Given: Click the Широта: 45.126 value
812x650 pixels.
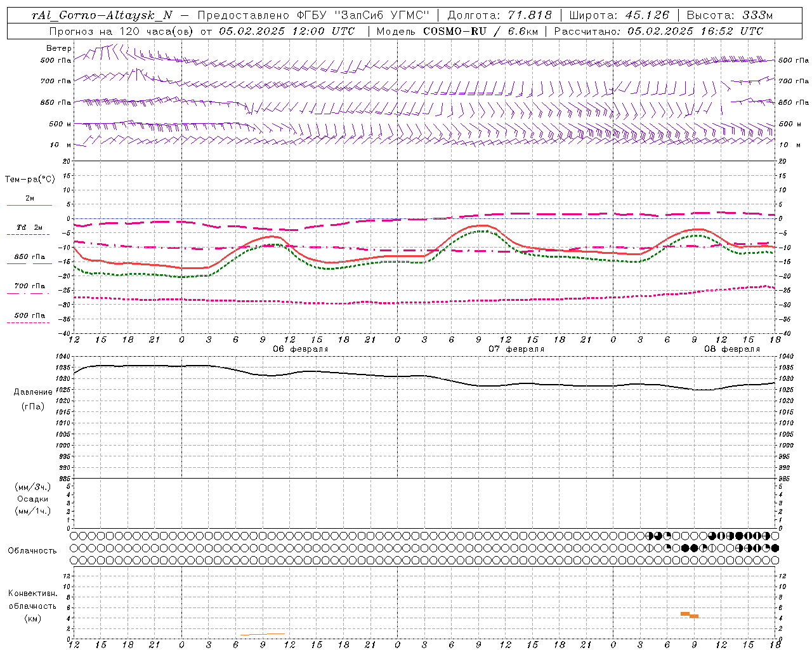Looking at the screenshot, I should (619, 15).
